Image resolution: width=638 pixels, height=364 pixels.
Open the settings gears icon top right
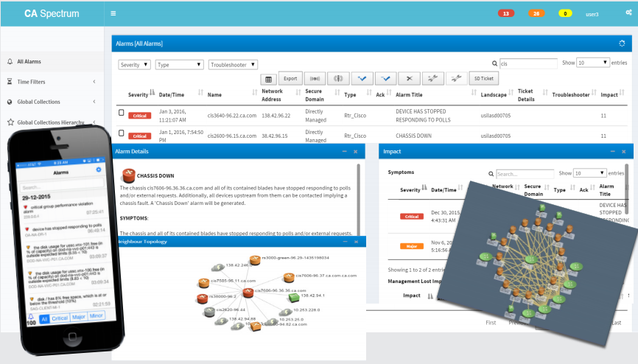click(628, 13)
